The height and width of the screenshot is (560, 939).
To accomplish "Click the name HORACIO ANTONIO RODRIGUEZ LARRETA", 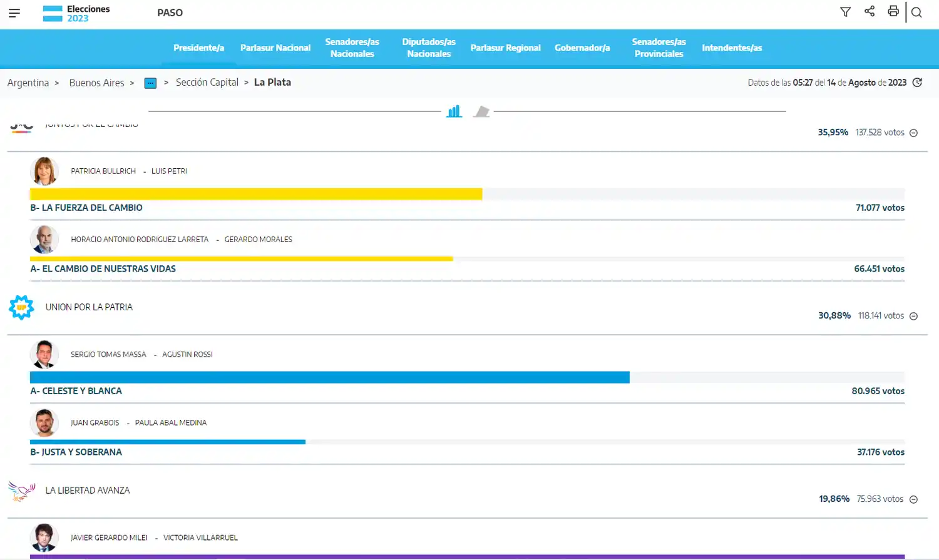I will click(x=140, y=240).
